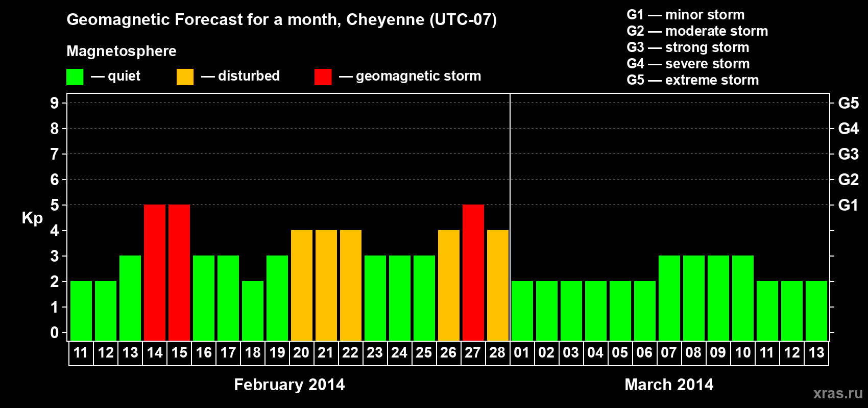This screenshot has height=408, width=868.
Task: Click the red geomagnetic storm legend swatch
Action: [x=323, y=77]
